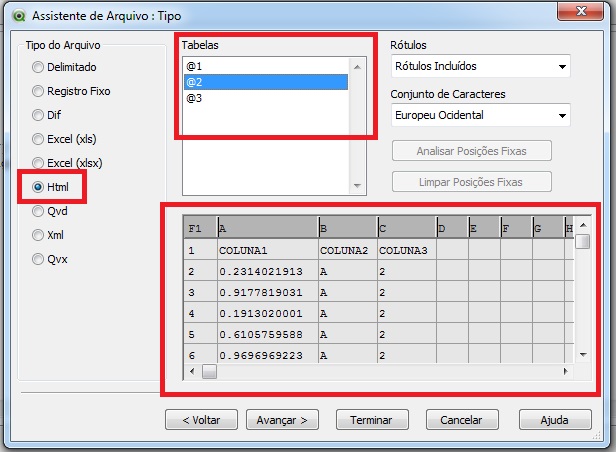Pick Excel (xls) file type

coord(38,140)
